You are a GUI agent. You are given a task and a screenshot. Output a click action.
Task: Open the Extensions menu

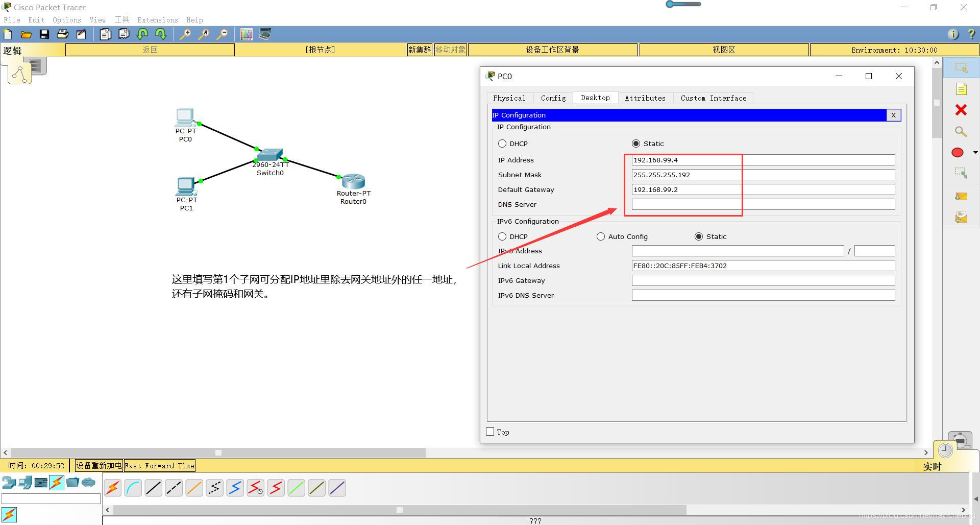[x=158, y=20]
